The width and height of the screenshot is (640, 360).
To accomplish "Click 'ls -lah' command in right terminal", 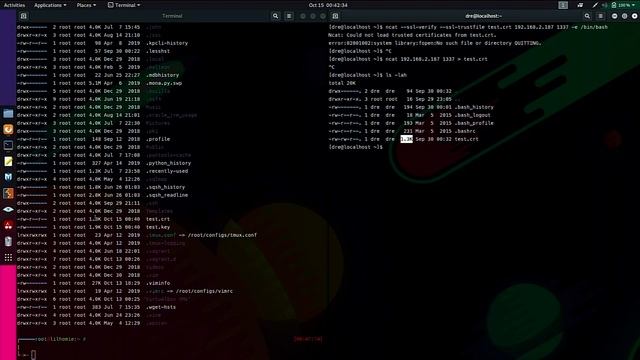I will pyautogui.click(x=396, y=75).
